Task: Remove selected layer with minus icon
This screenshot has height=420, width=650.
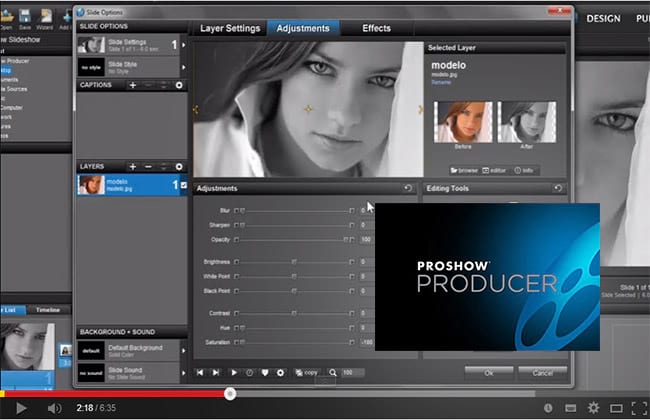Action: pyautogui.click(x=148, y=167)
